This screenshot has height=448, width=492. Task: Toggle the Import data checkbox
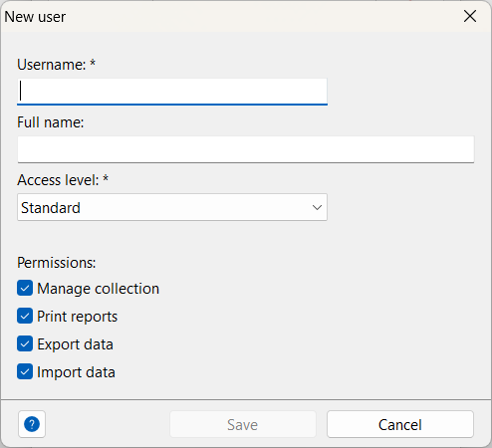click(25, 371)
